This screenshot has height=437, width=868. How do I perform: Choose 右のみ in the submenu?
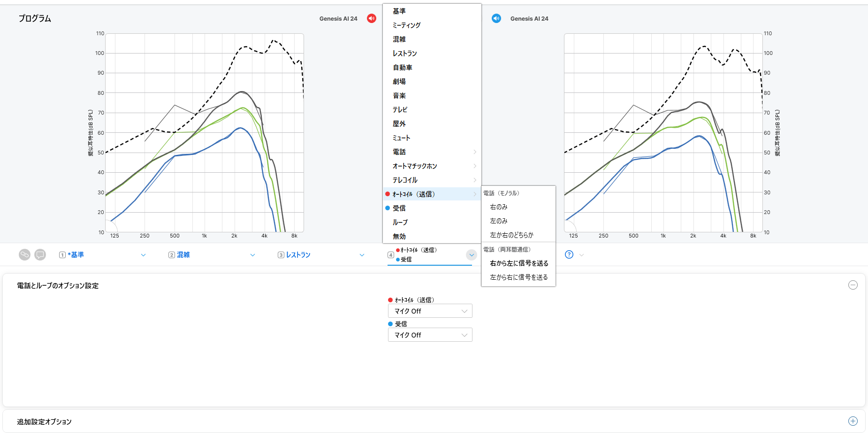click(499, 207)
